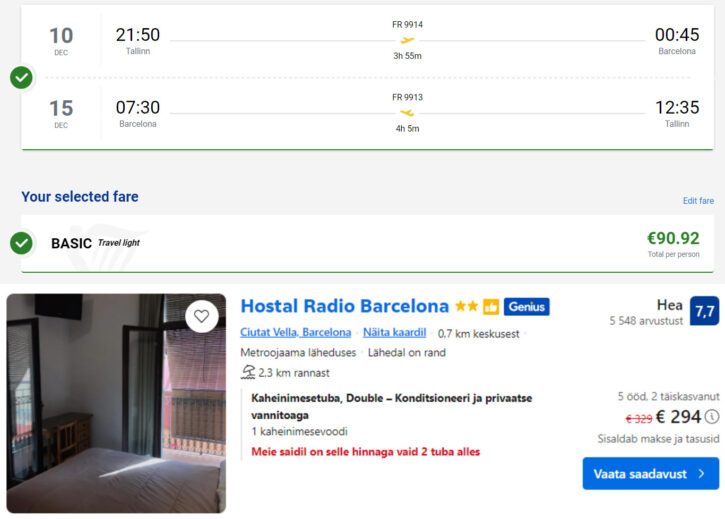Toggle the green checkmark on selected flights
Viewport: 725px width, 519px height.
tap(21, 77)
